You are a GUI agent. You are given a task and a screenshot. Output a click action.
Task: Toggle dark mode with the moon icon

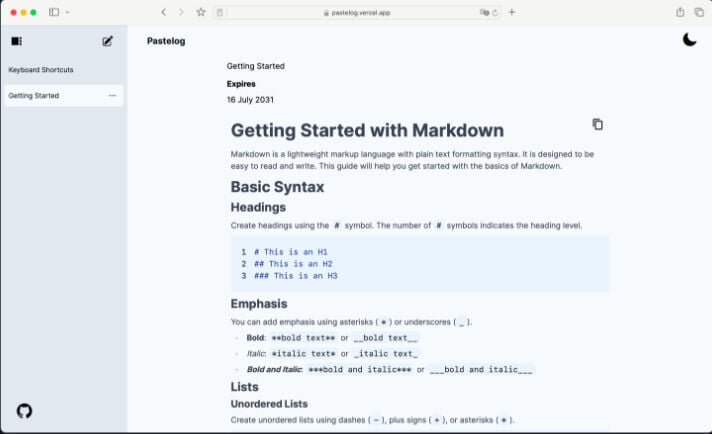pos(690,40)
